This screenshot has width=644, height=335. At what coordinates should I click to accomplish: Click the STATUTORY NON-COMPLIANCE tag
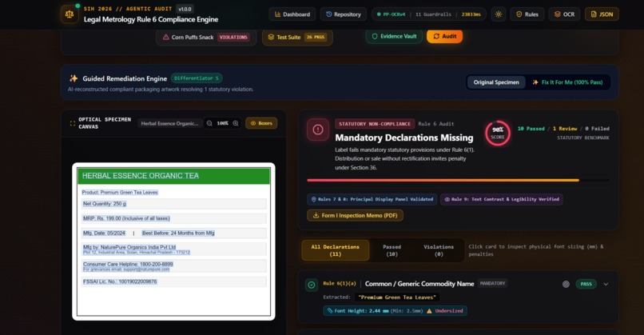point(375,124)
